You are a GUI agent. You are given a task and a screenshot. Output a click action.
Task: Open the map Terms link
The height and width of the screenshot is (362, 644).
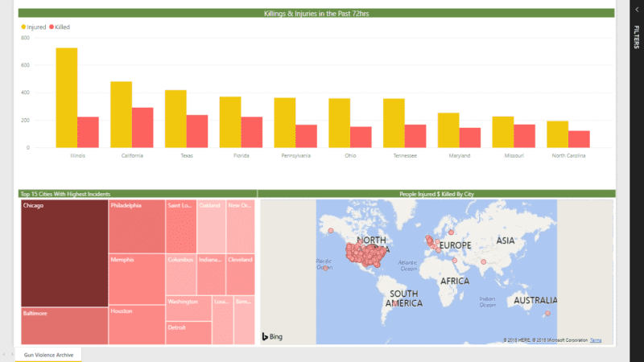pyautogui.click(x=596, y=340)
